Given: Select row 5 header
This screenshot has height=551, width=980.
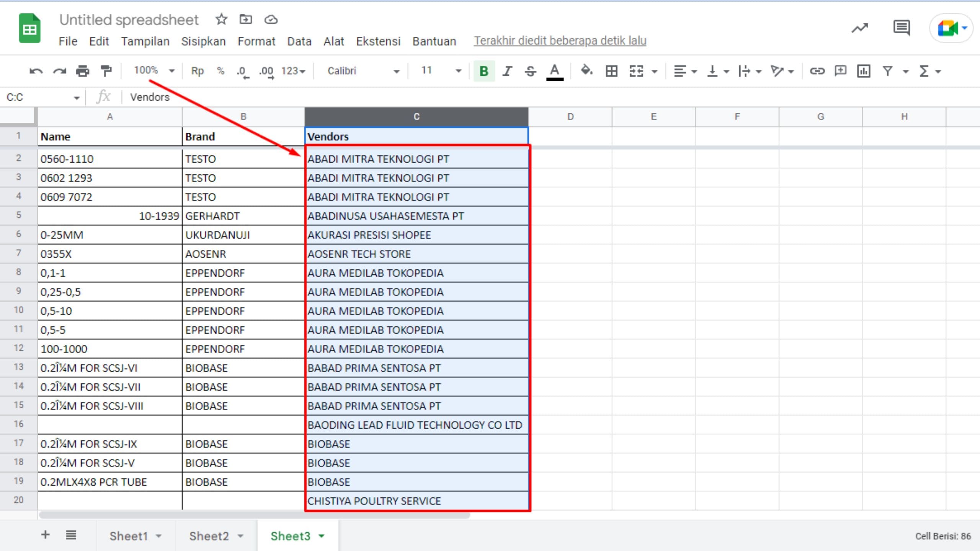Looking at the screenshot, I should pos(18,215).
